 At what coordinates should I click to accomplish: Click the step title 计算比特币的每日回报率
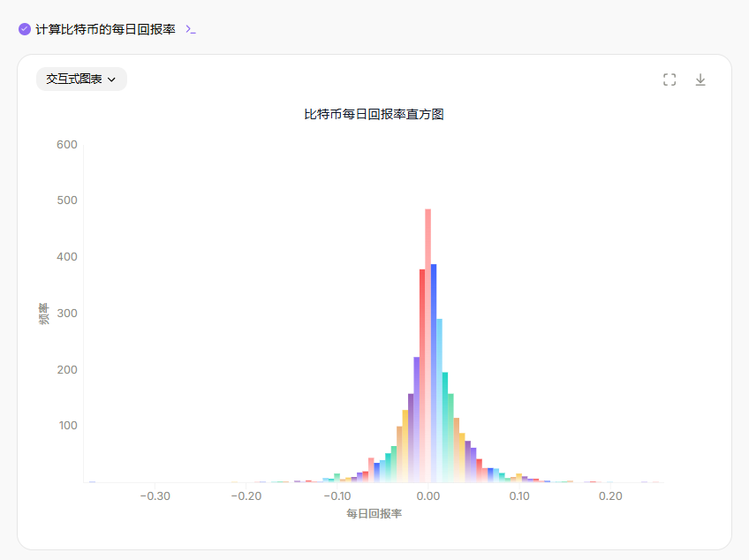[x=106, y=30]
